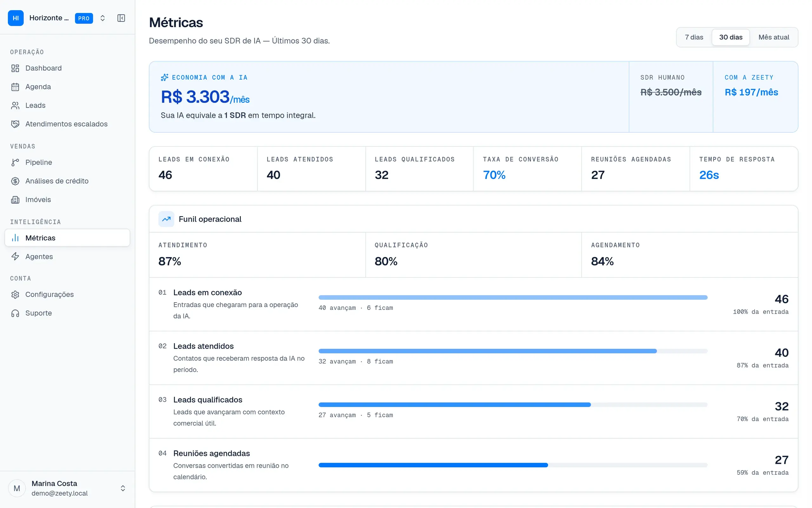Navigate to Pipeline
Image resolution: width=812 pixels, height=508 pixels.
68,163
